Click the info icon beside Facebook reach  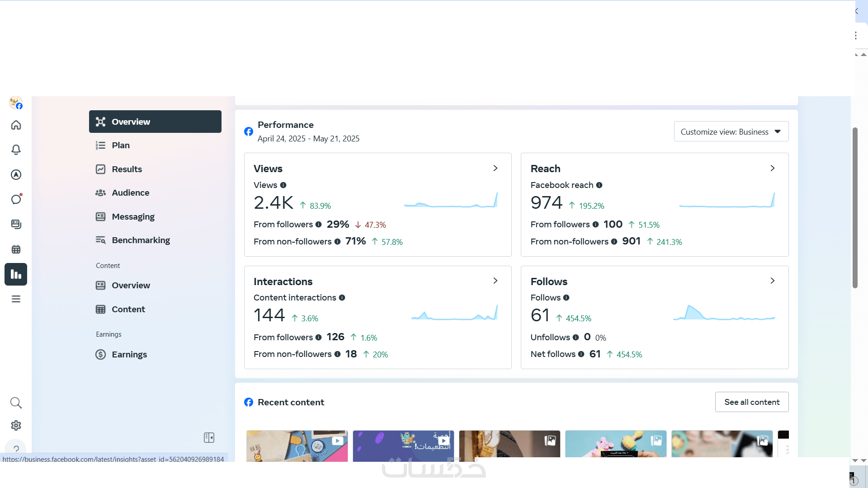click(599, 185)
